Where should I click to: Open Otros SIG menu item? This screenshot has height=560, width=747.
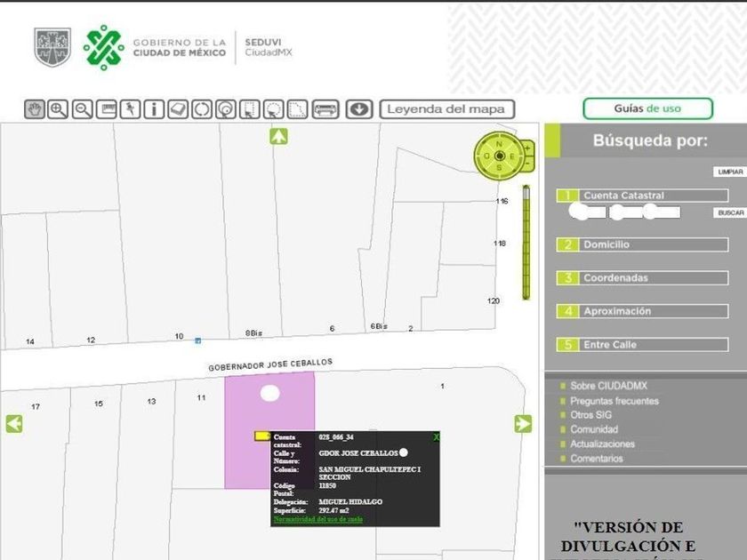point(590,415)
